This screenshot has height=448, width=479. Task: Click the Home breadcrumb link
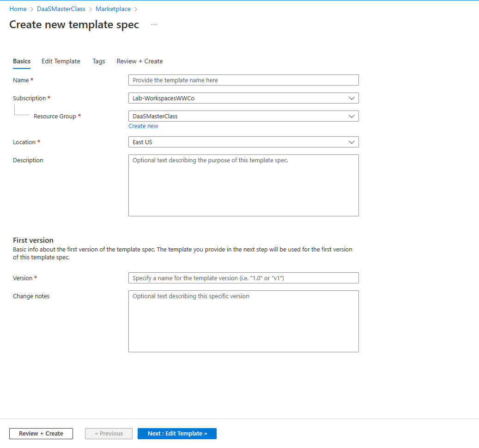[x=18, y=9]
